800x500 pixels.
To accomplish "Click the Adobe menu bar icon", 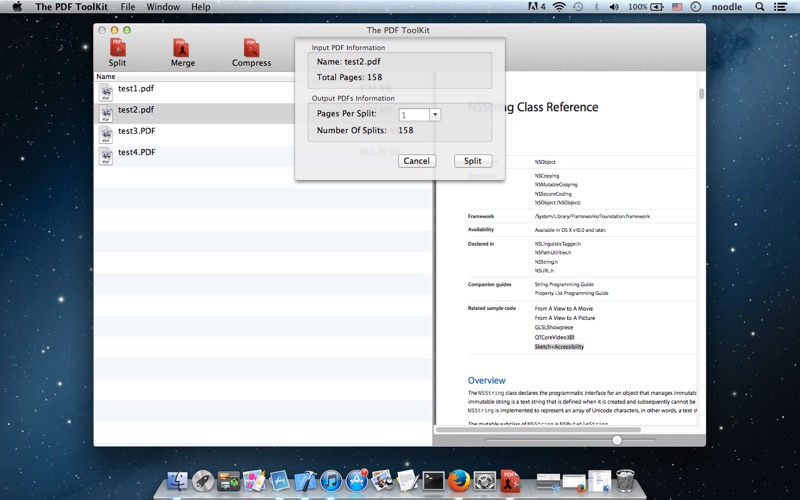I will pos(536,7).
